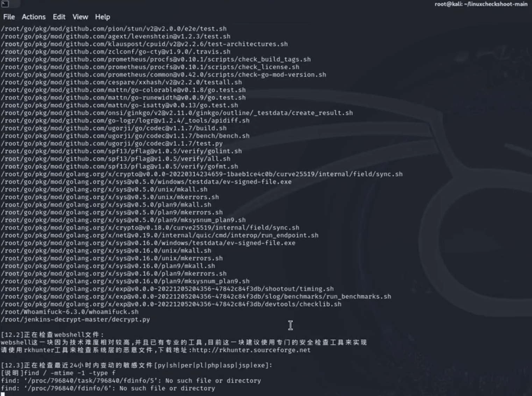Click the crypto@v0.18.0 field/sync.sh line
The width and height of the screenshot is (532, 396).
(150, 228)
